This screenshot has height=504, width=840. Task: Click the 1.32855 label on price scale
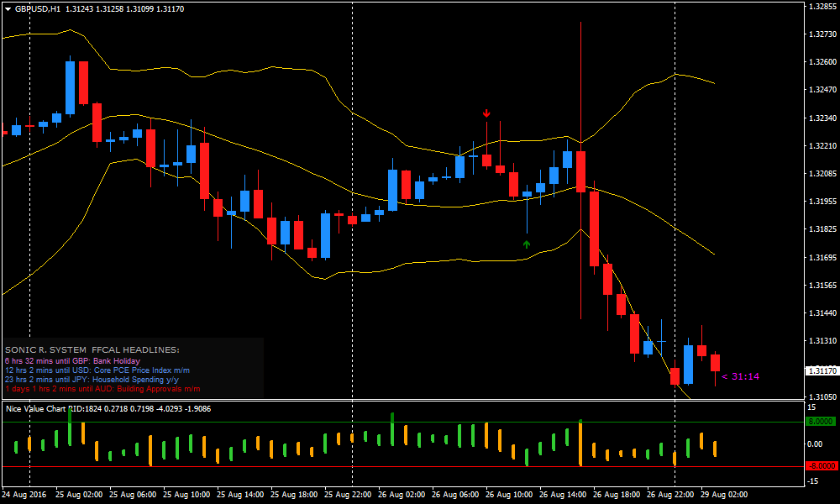coord(821,7)
